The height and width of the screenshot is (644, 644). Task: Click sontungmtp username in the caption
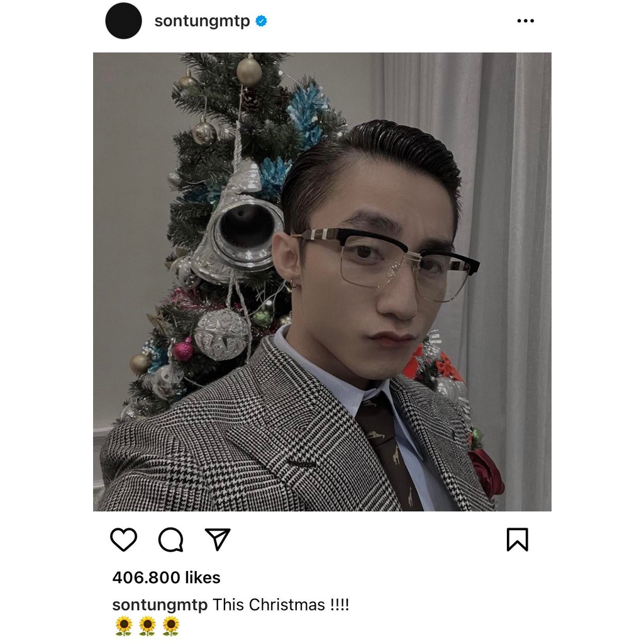tap(160, 605)
